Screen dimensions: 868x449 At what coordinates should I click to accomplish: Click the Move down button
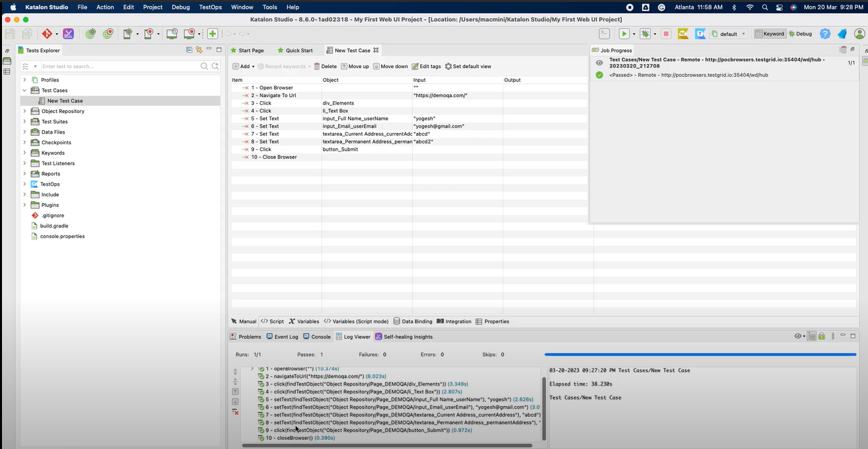pyautogui.click(x=390, y=66)
